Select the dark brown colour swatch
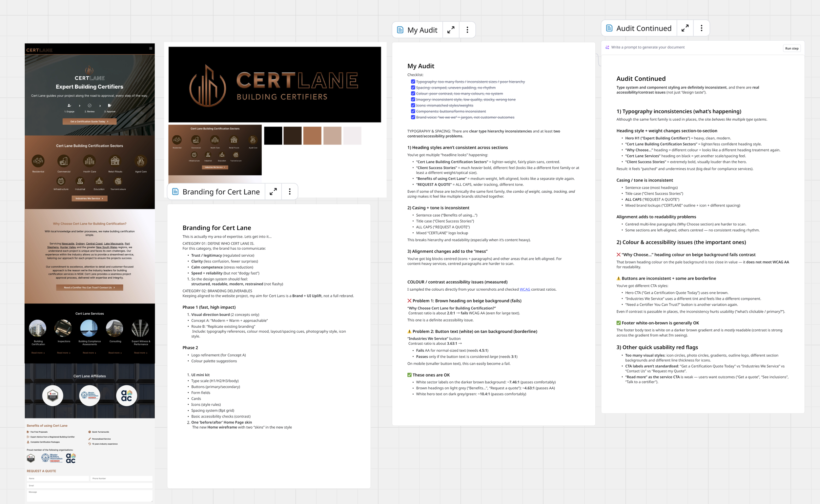820x504 pixels. click(293, 136)
